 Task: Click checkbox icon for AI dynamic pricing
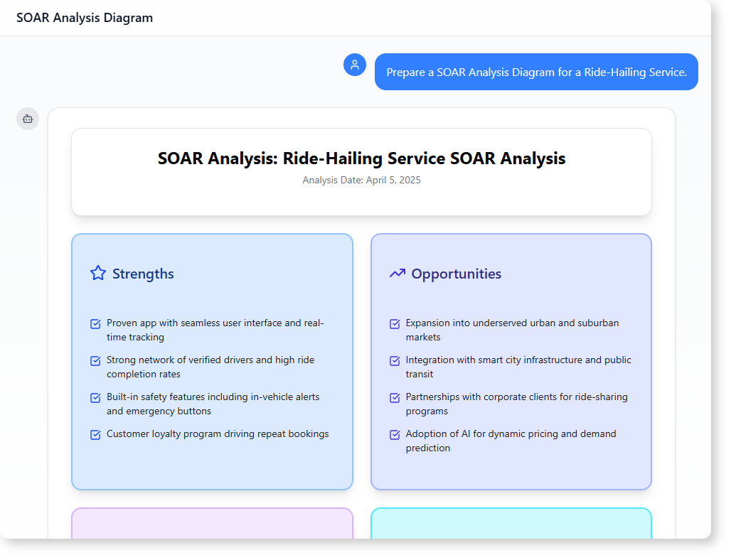coord(395,434)
